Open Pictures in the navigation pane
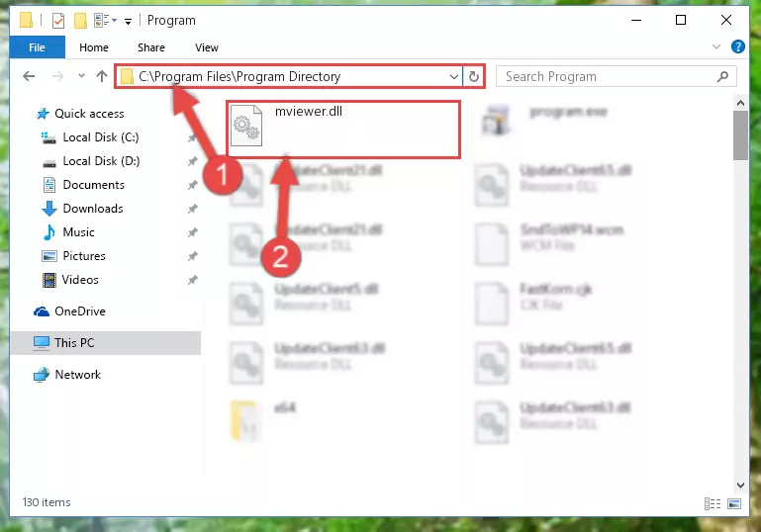 (84, 256)
